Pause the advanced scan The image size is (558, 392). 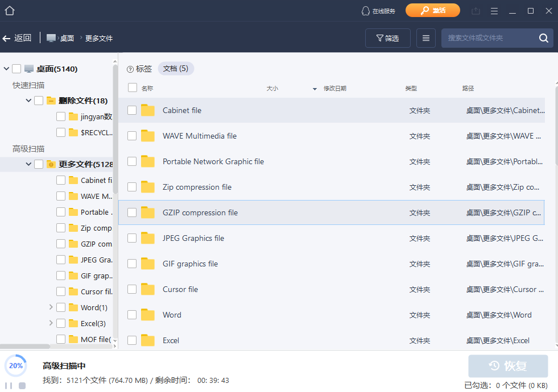pos(10,386)
